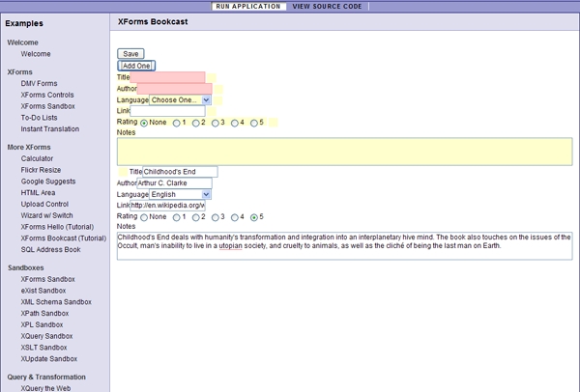
Task: Choose rating 1 in the empty book form
Action: click(x=177, y=123)
